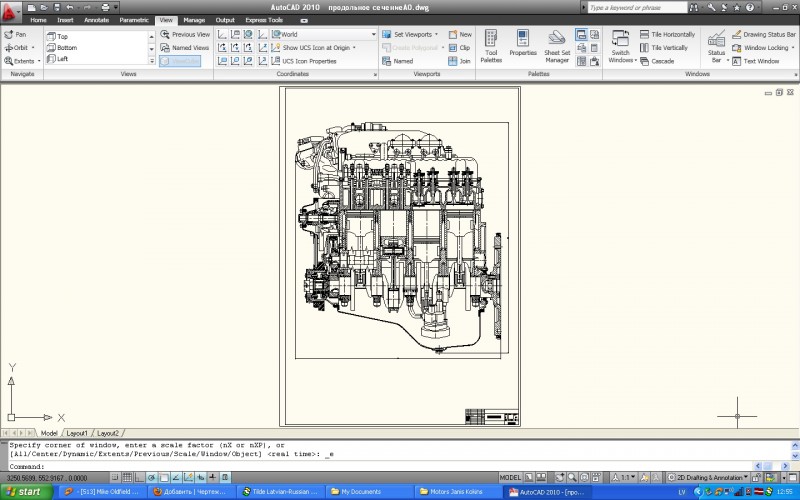The image size is (800, 500).
Task: Click the Named Views button
Action: tap(185, 47)
